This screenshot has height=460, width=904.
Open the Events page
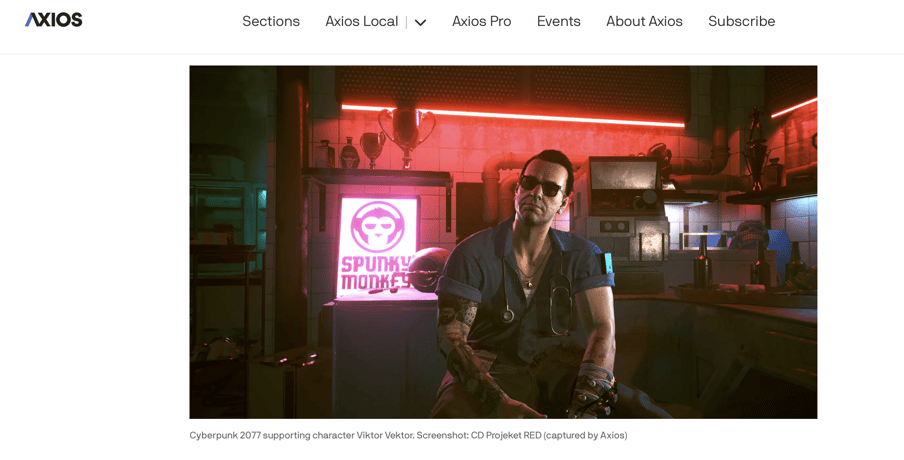[559, 21]
